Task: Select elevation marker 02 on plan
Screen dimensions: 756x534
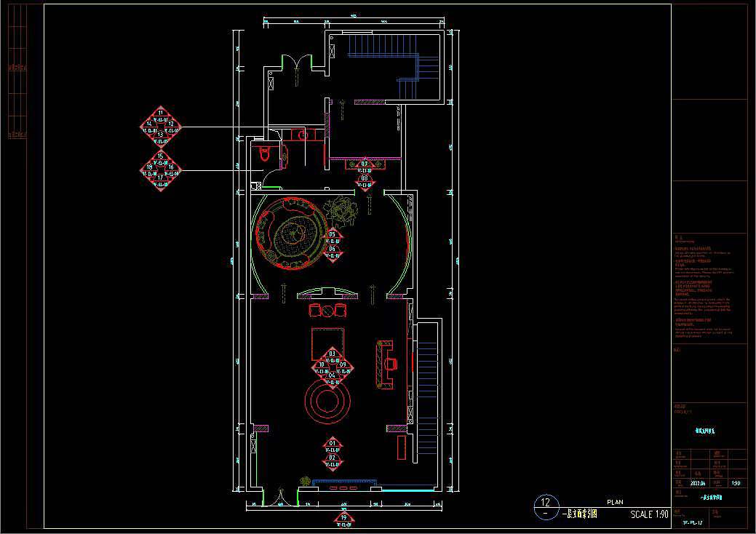Action: point(333,461)
